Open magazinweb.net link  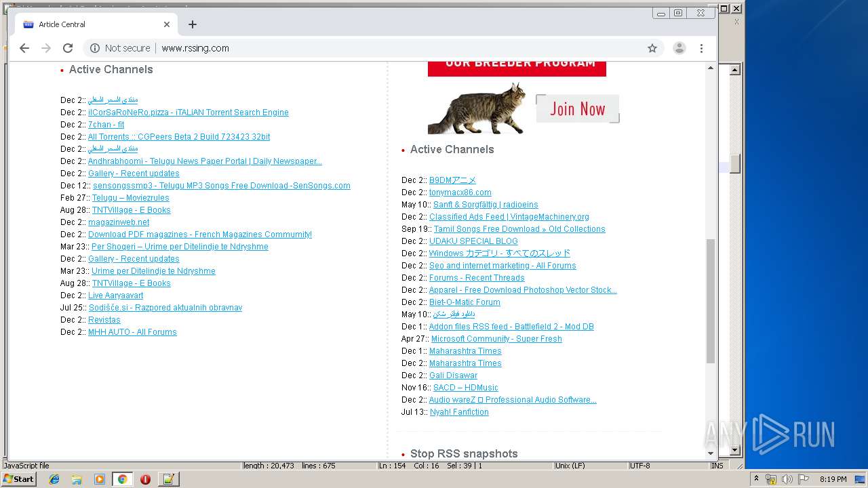pyautogui.click(x=119, y=222)
